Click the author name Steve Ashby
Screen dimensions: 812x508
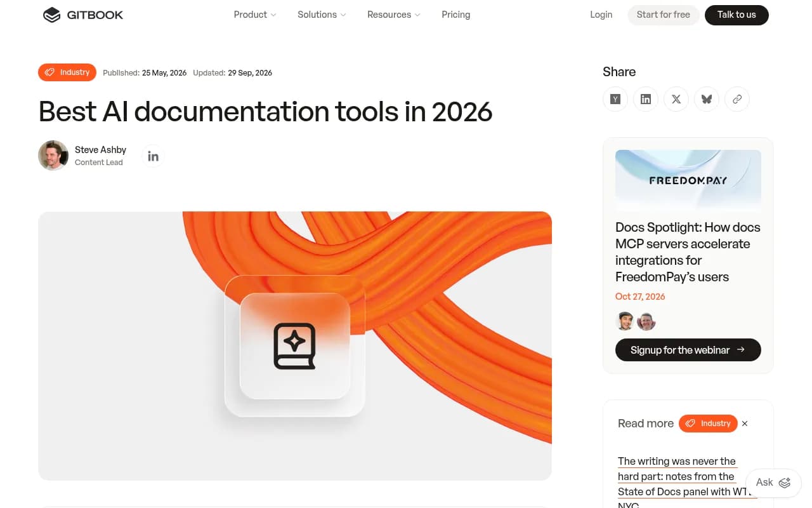(100, 150)
